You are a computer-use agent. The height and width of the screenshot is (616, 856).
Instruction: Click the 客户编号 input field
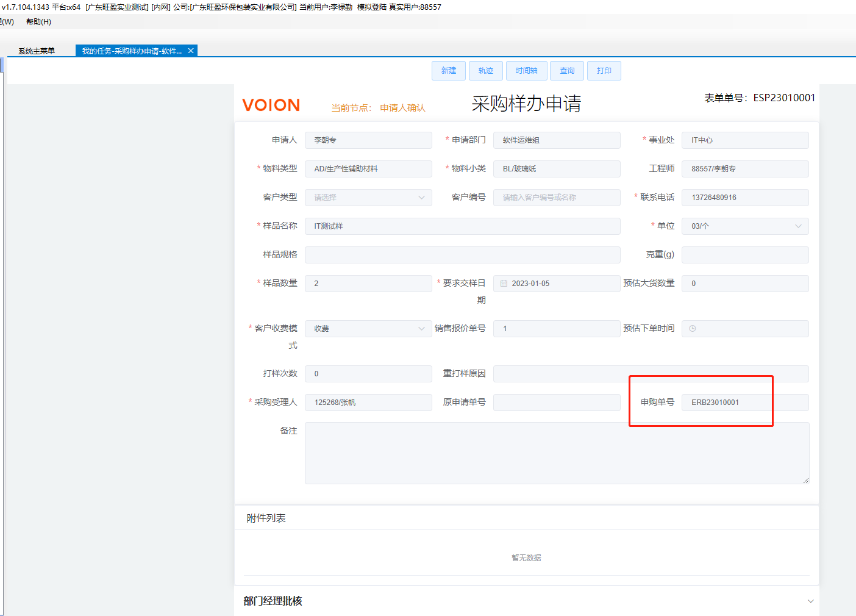(557, 198)
